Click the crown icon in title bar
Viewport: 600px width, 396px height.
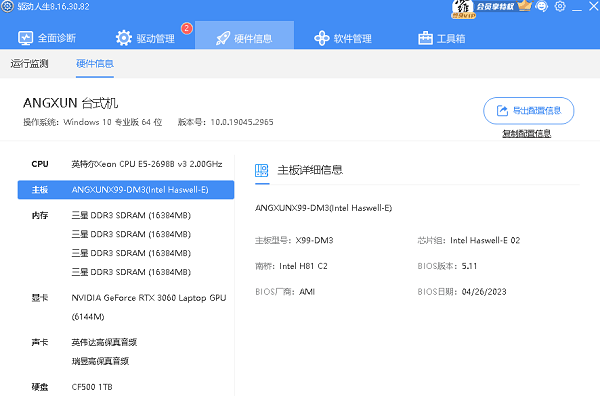pyautogui.click(x=525, y=5)
